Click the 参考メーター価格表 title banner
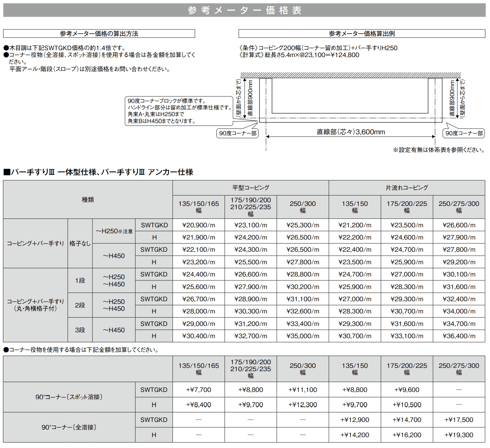 tap(245, 10)
